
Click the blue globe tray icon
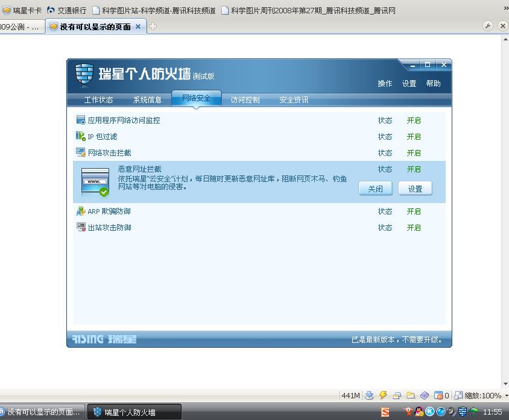click(x=441, y=412)
